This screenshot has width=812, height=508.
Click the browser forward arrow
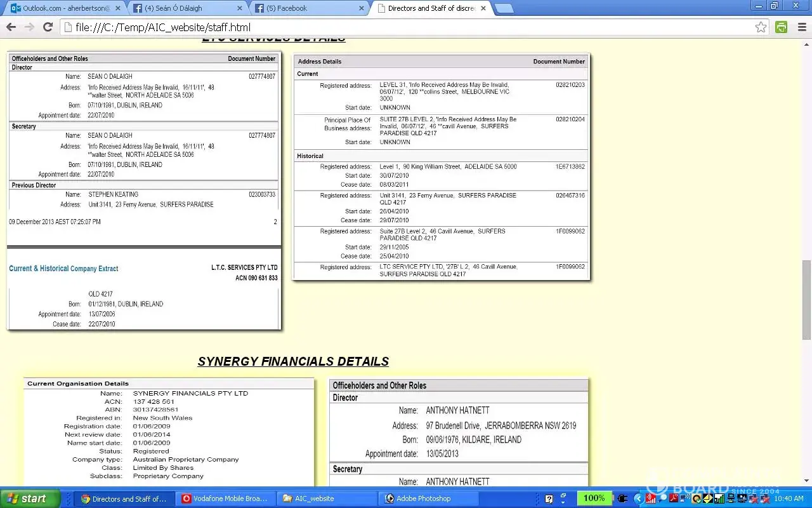tap(29, 27)
